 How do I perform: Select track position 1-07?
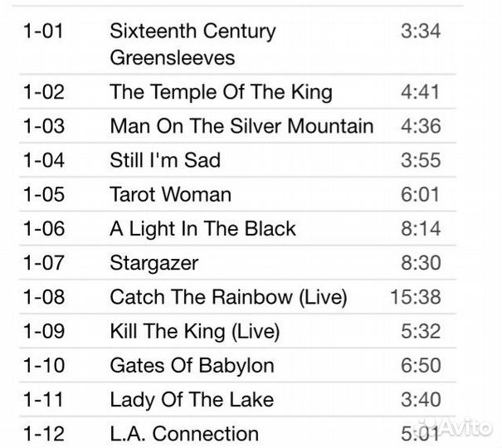pyautogui.click(x=43, y=263)
